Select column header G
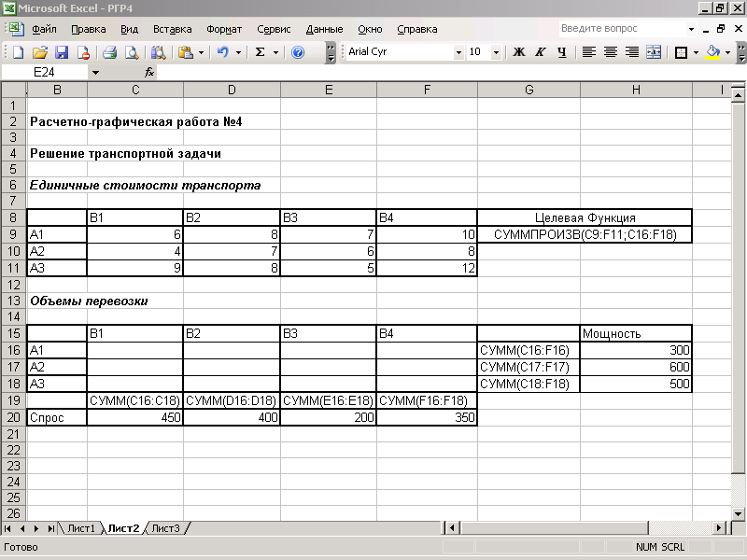Viewport: 747px width, 560px height. point(529,90)
